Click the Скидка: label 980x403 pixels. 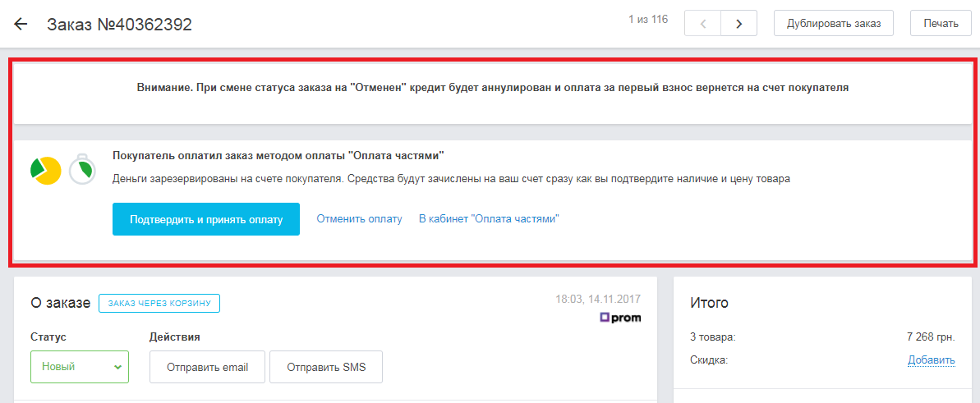710,359
